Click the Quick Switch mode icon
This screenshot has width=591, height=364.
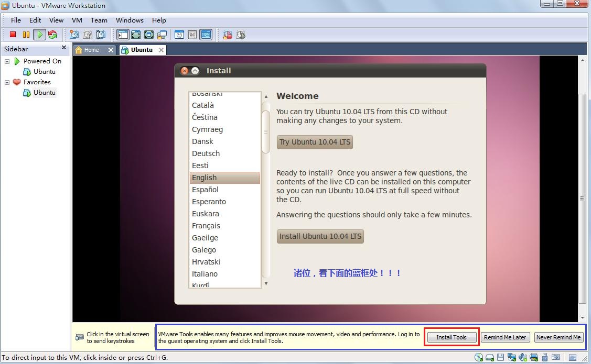(136, 35)
